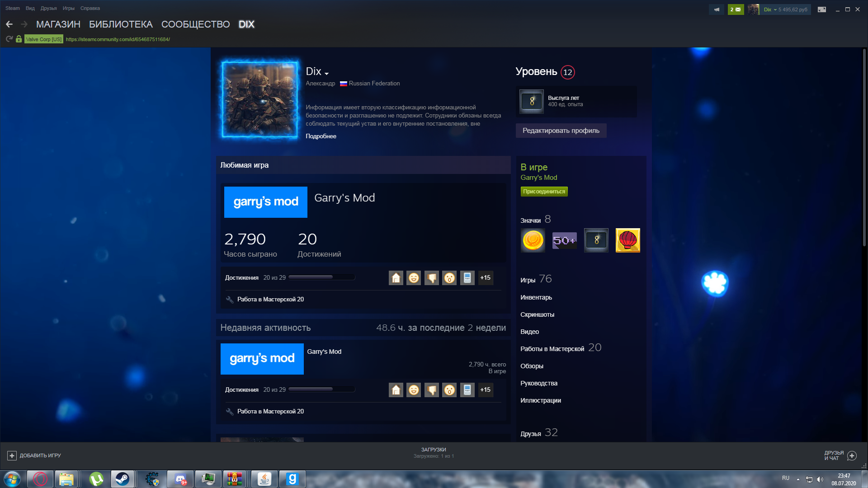This screenshot has width=868, height=488.
Task: Expand remaining +15 achievements in Любимая игра
Action: point(486,278)
